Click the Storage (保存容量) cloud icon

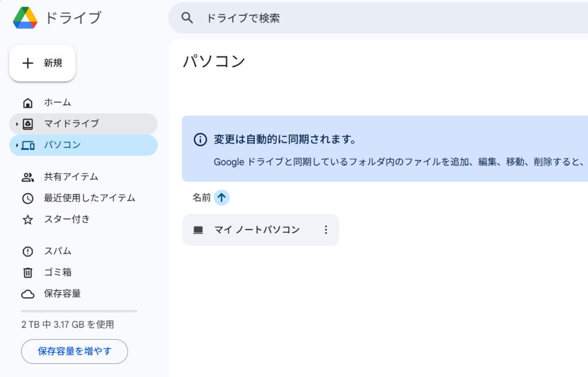click(x=28, y=294)
